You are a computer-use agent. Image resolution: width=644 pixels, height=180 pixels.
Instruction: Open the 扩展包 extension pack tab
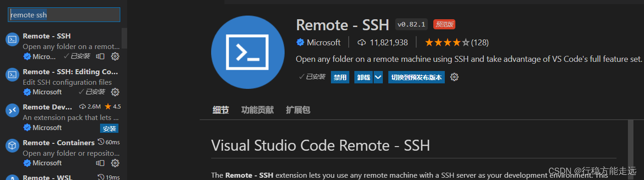coord(298,110)
